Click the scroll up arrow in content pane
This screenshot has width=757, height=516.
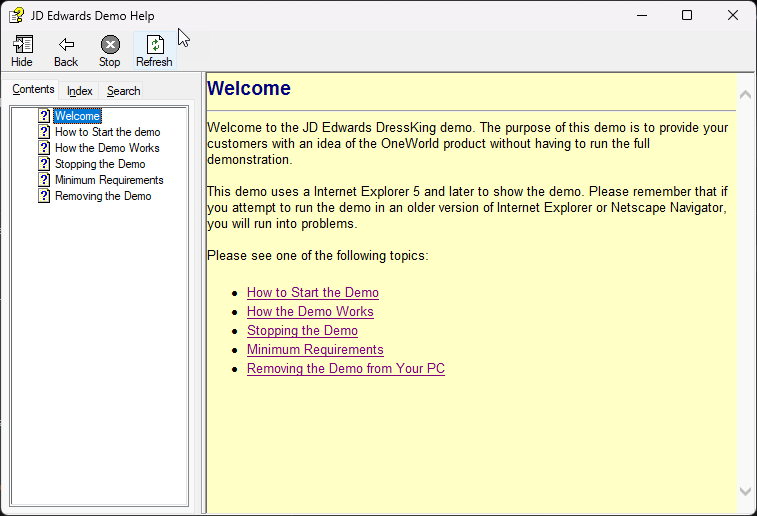[745, 94]
